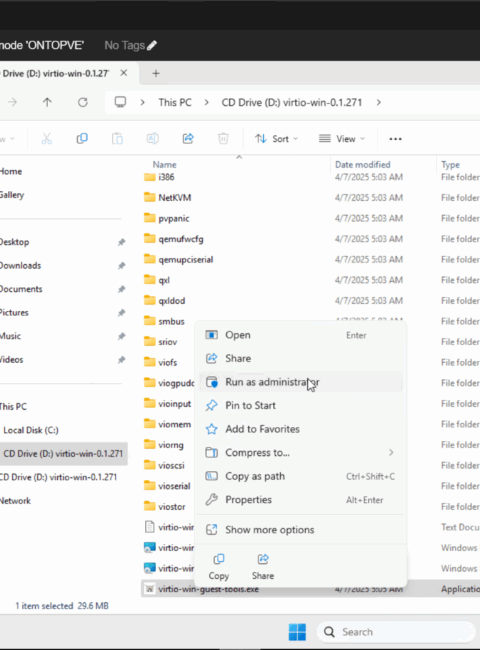The width and height of the screenshot is (480, 650).
Task: Go up one folder level arrow
Action: click(47, 102)
